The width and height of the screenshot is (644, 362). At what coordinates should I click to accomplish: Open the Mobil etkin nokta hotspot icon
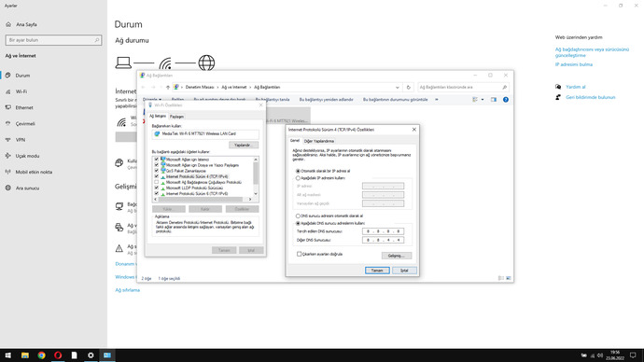[7, 172]
